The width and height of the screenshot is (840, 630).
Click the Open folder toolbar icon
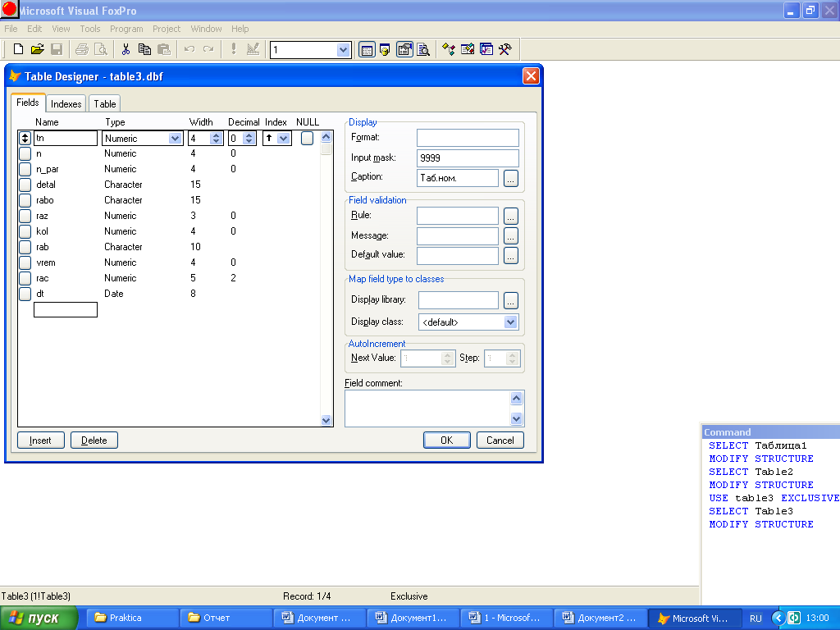(37, 50)
